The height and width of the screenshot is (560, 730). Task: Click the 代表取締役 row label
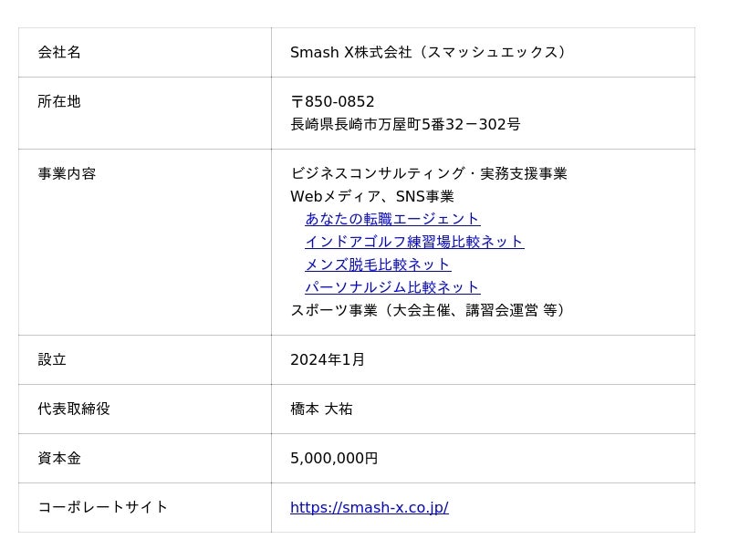pos(74,409)
